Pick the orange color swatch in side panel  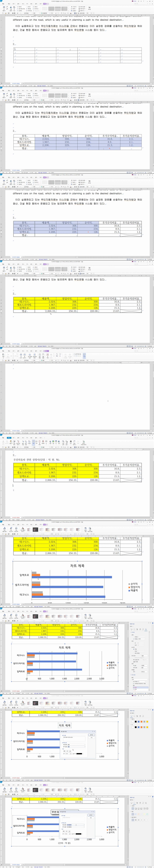pyautogui.click(x=142, y=722)
